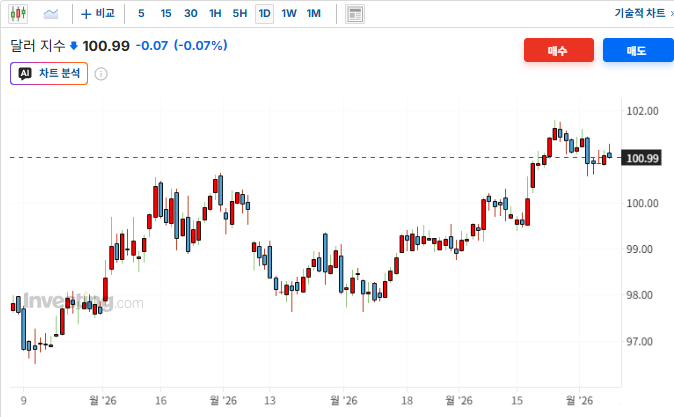Click the info icon beside 차트 분석
Image resolution: width=674 pixels, height=417 pixels.
tap(101, 74)
